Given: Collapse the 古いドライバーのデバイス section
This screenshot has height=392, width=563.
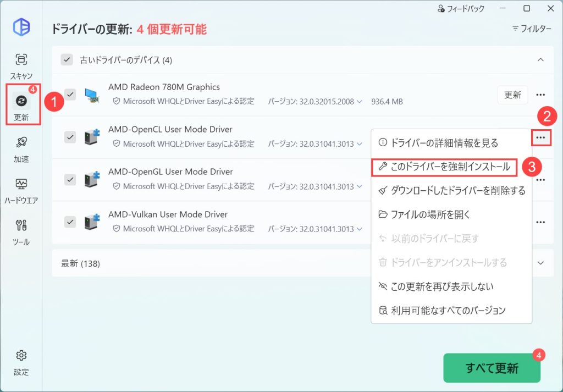Looking at the screenshot, I should click(540, 59).
